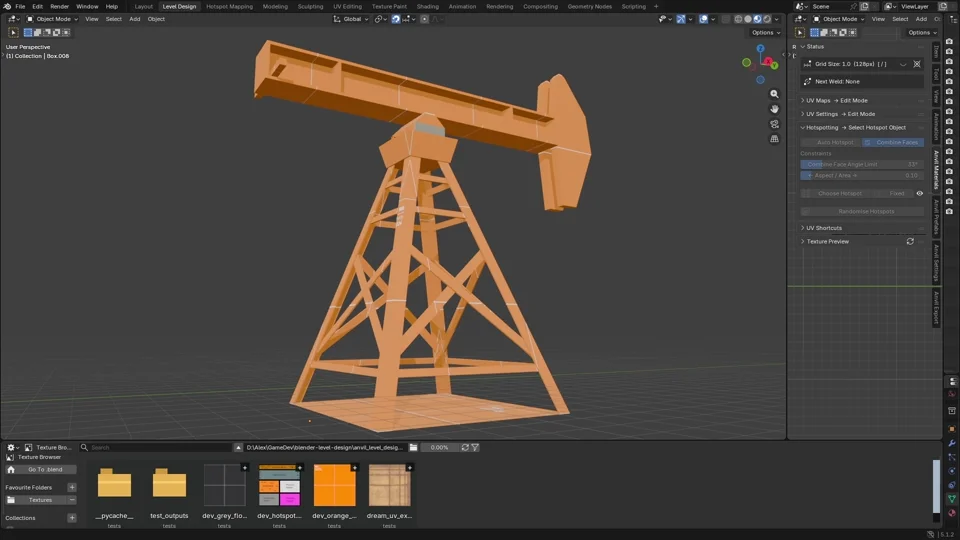
Task: Switch perspective/orthographic grid icon
Action: [774, 139]
